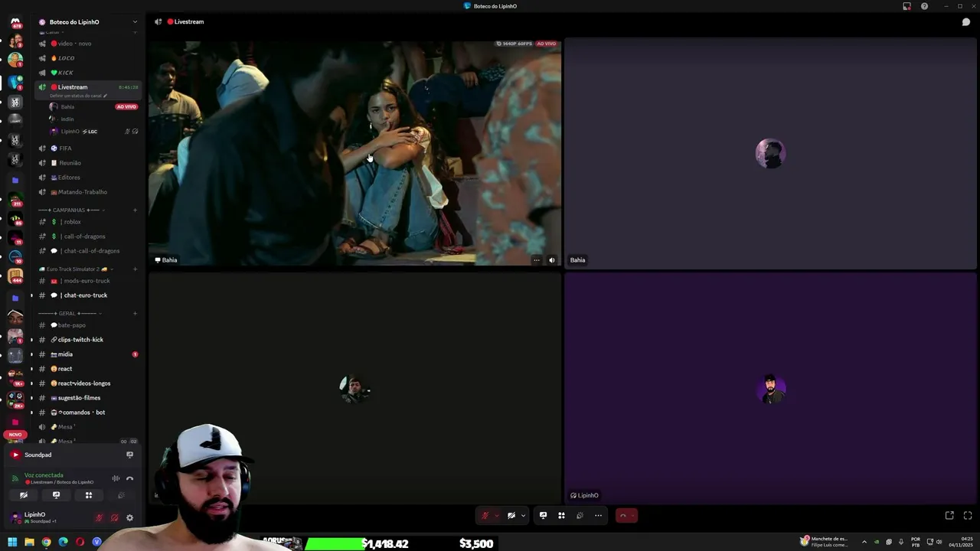Toggle noise suppression waveform icon
Viewport: 980px width, 551px height.
pyautogui.click(x=116, y=478)
